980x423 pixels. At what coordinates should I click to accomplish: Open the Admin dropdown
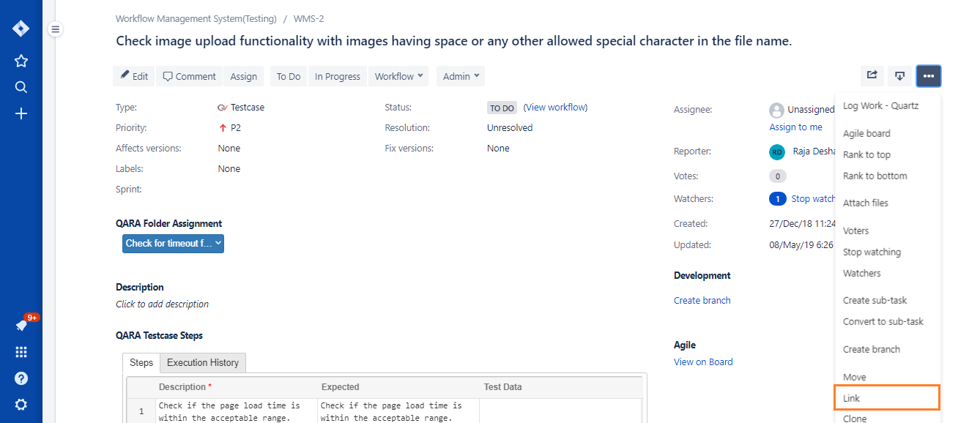click(461, 76)
